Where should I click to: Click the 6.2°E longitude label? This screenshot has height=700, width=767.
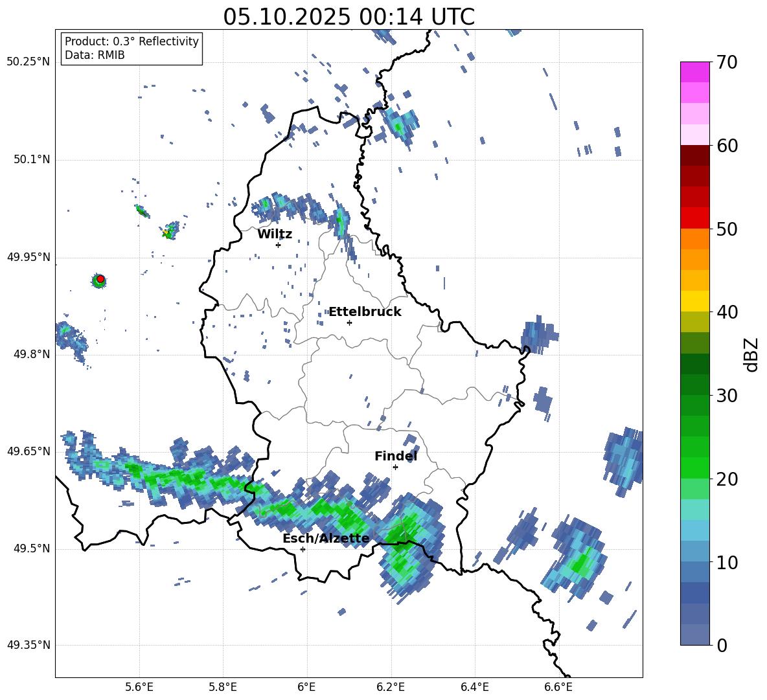(391, 687)
